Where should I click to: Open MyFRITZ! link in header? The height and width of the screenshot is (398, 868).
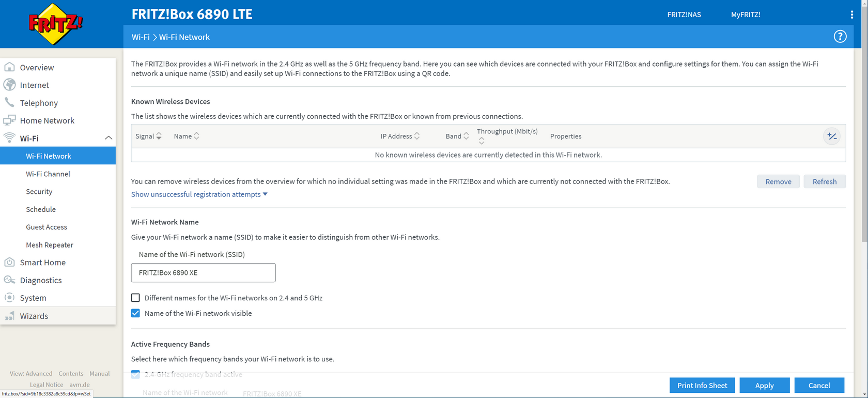click(746, 14)
